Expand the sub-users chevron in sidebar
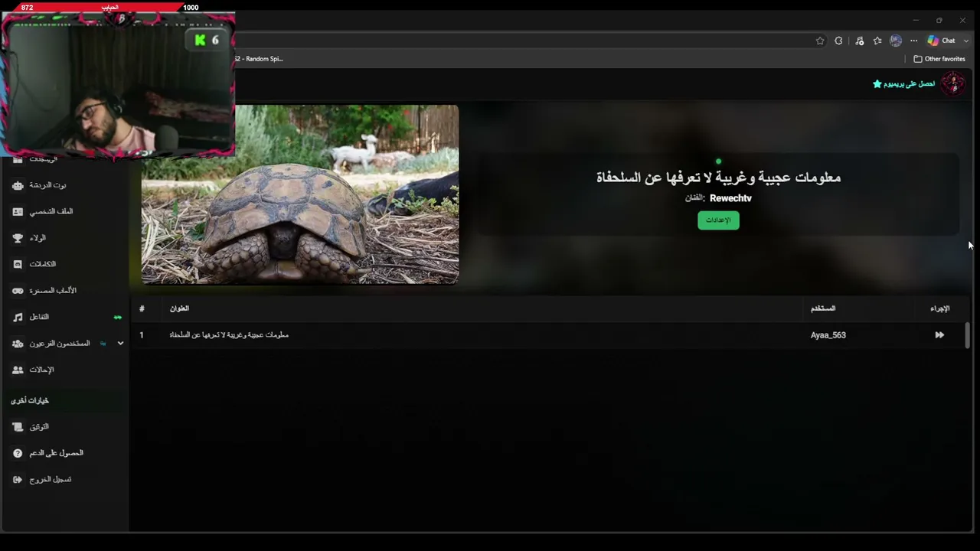 (120, 344)
